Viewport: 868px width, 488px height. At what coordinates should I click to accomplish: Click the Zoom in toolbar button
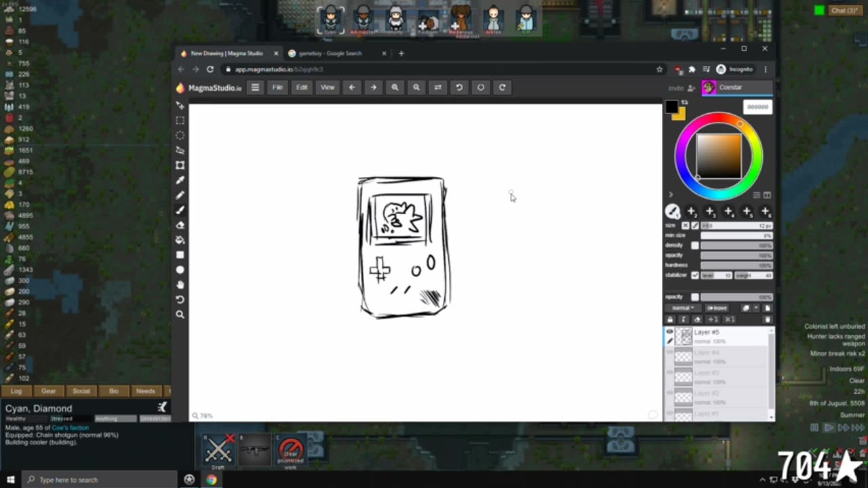tap(395, 87)
